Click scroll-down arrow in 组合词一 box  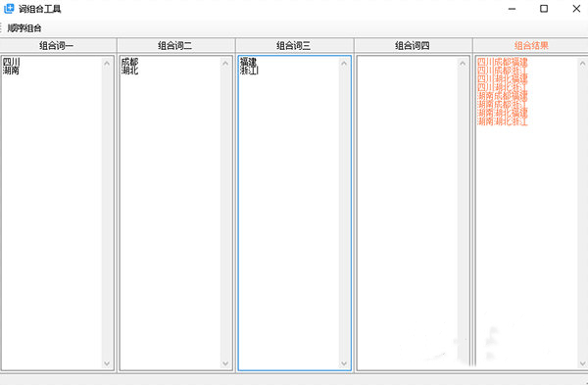(x=107, y=363)
